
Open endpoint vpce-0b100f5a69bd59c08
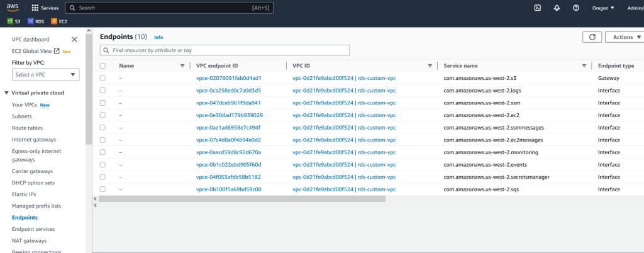click(229, 189)
